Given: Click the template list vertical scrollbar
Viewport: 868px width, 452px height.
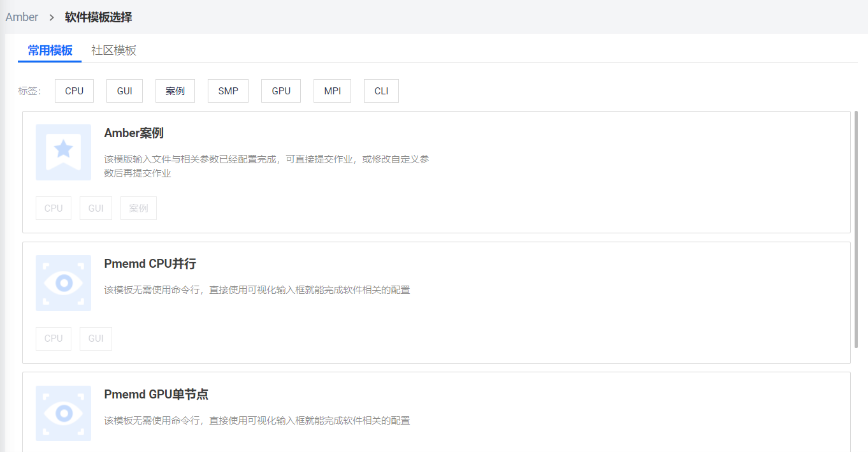Looking at the screenshot, I should tap(857, 228).
